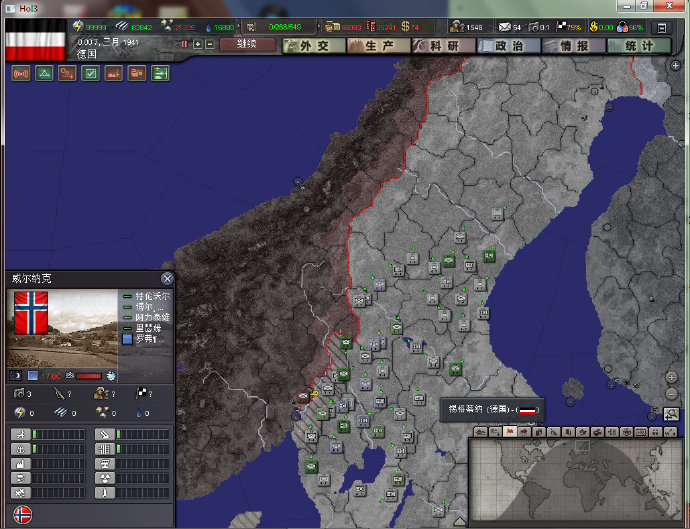The width and height of the screenshot is (690, 529).
Task: Click the anti-air level progress bar
Action: (x=143, y=435)
